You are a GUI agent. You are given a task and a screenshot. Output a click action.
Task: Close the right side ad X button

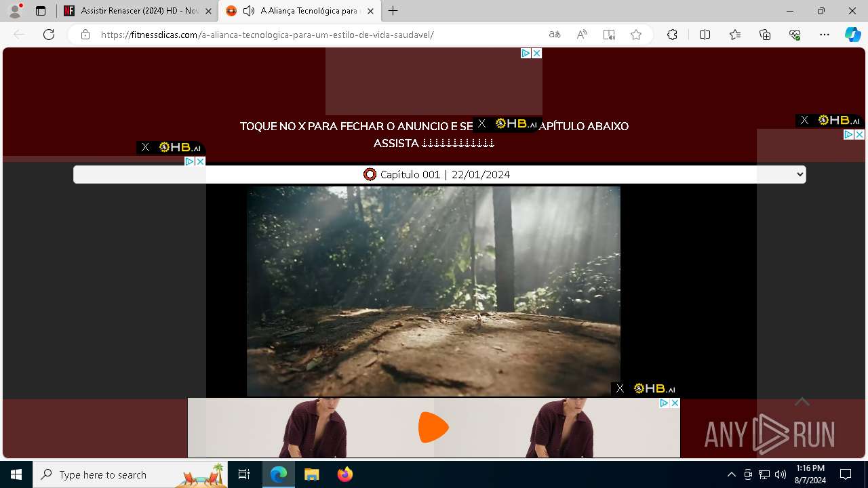click(x=859, y=134)
